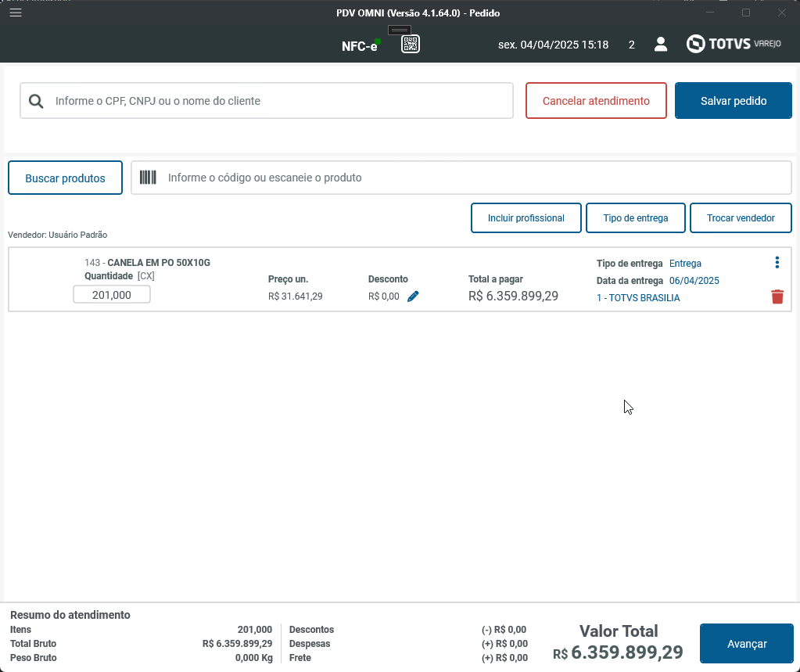Viewport: 800px width, 672px height.
Task: Open the hamburger menu
Action: (x=16, y=13)
